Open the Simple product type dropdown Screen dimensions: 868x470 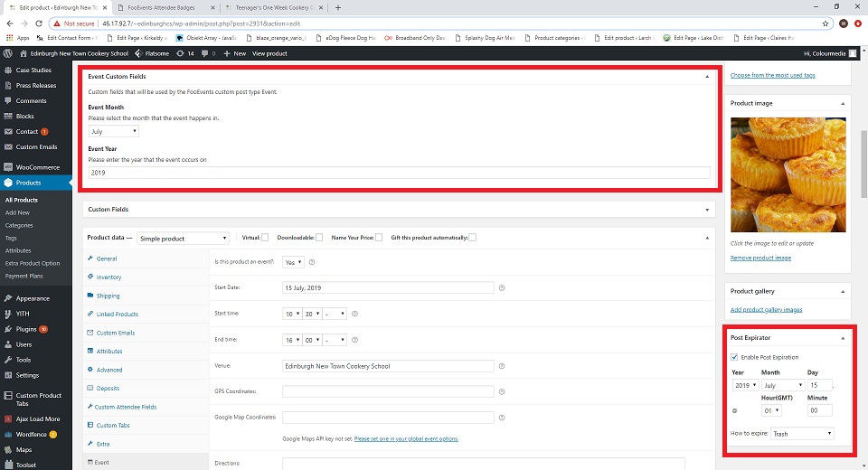tap(184, 239)
